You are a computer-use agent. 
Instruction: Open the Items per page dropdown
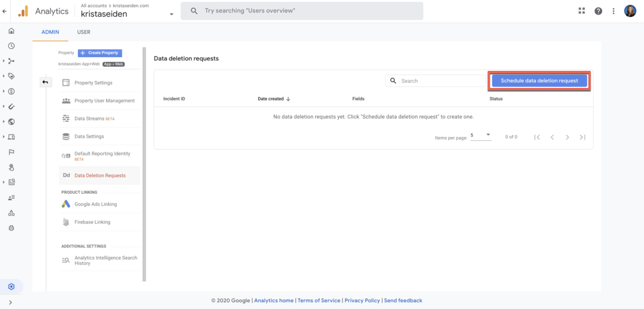(481, 135)
